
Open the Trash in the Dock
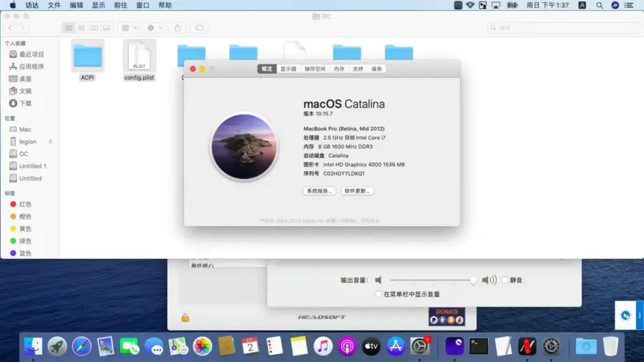[610, 346]
